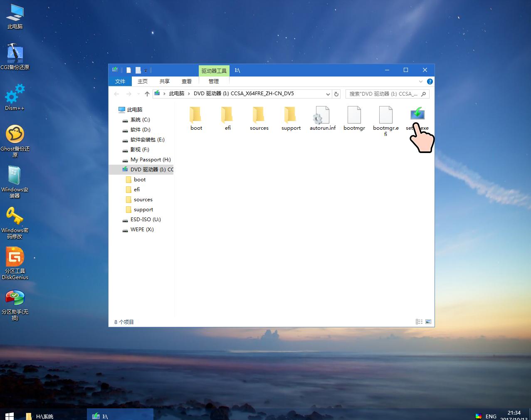Expand the address bar history dropdown

328,94
